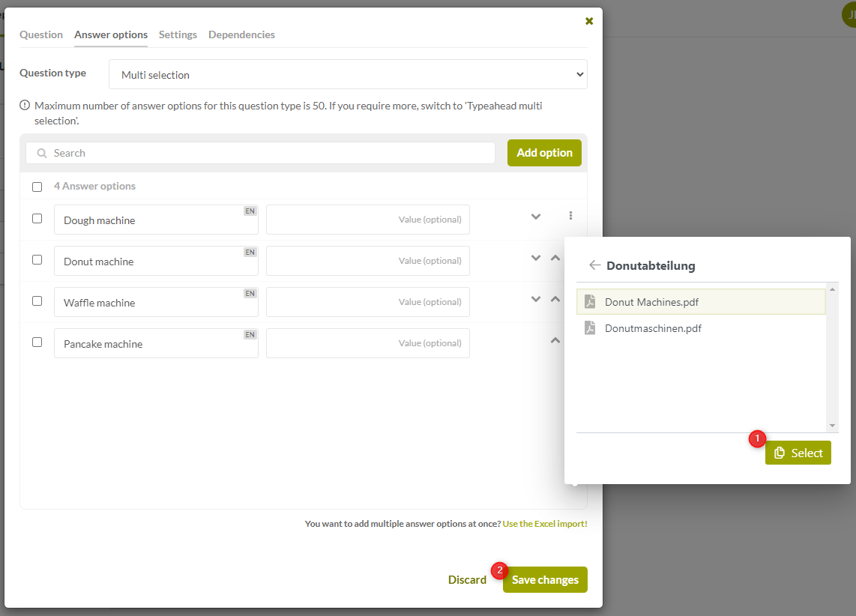
Task: Move Pancake machine up with chevron arrow
Action: point(555,340)
